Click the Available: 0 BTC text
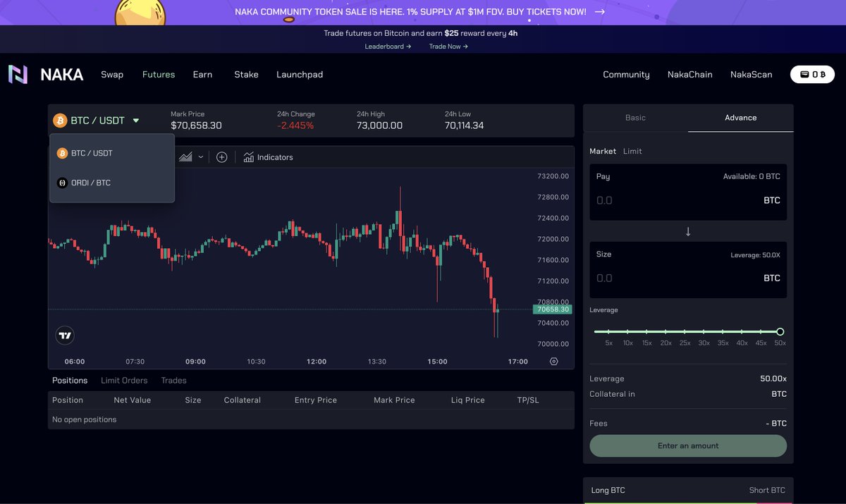The image size is (846, 504). click(x=752, y=176)
